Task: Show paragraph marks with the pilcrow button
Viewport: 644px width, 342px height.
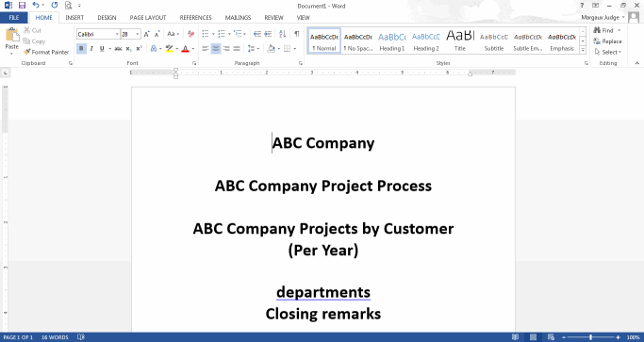Action: pos(296,34)
